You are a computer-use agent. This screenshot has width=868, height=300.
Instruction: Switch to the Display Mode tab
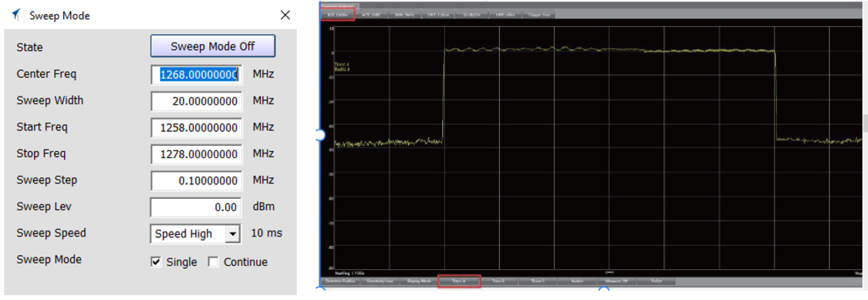[x=419, y=281]
